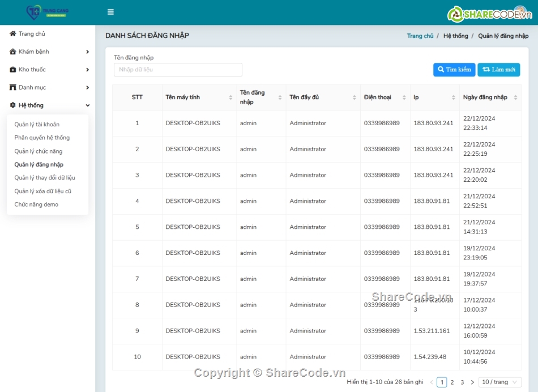
Task: Click Hiển thị 1-10 của 26 bản ghi text
Action: coord(385,382)
